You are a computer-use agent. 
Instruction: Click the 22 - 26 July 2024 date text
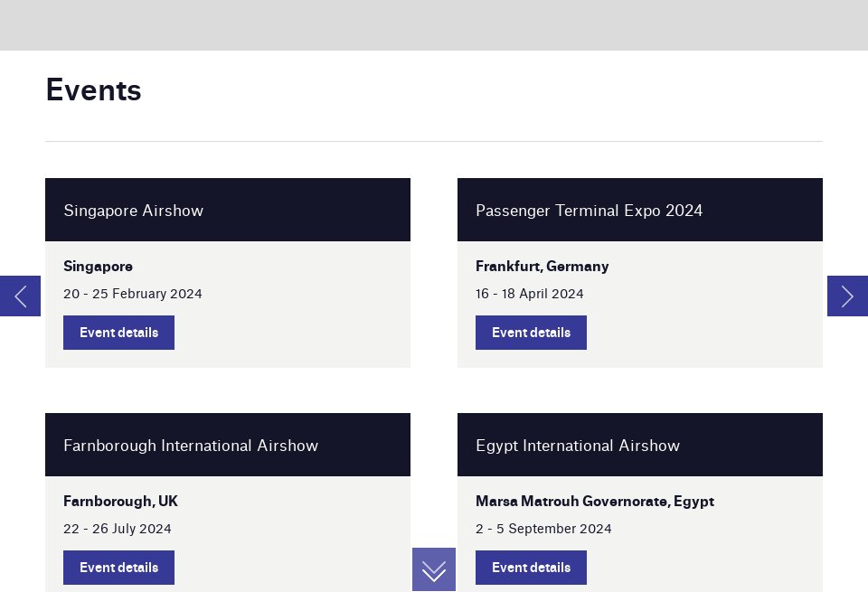tap(117, 529)
